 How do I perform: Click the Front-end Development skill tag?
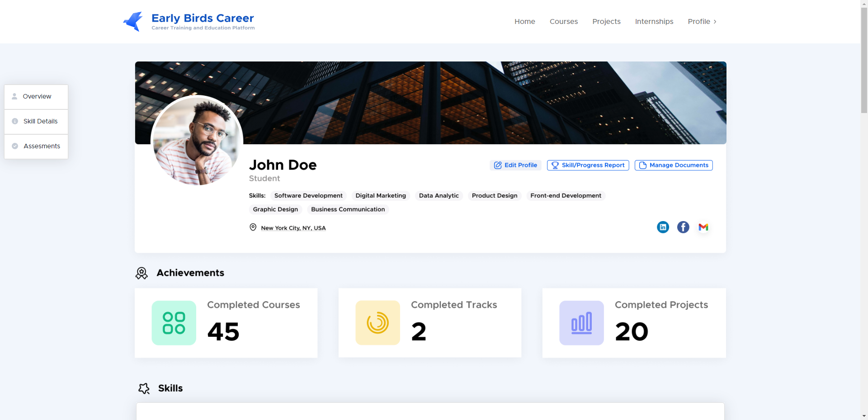(566, 196)
